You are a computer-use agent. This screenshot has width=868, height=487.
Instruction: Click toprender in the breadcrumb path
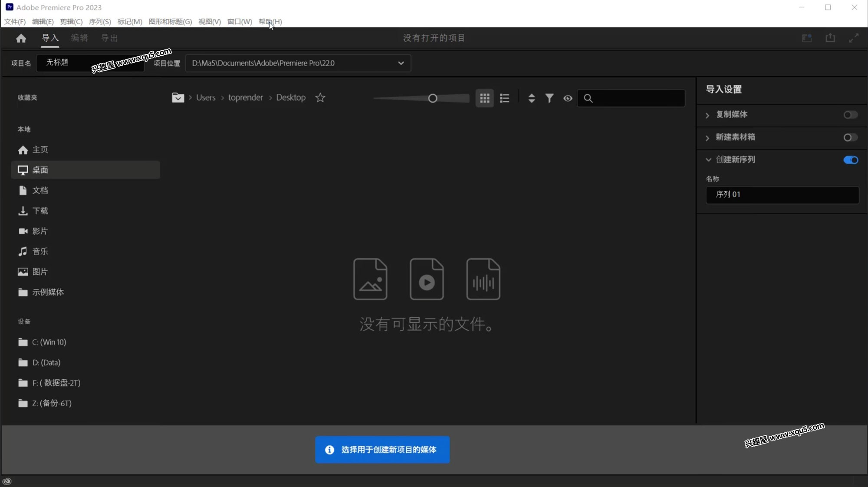click(246, 98)
